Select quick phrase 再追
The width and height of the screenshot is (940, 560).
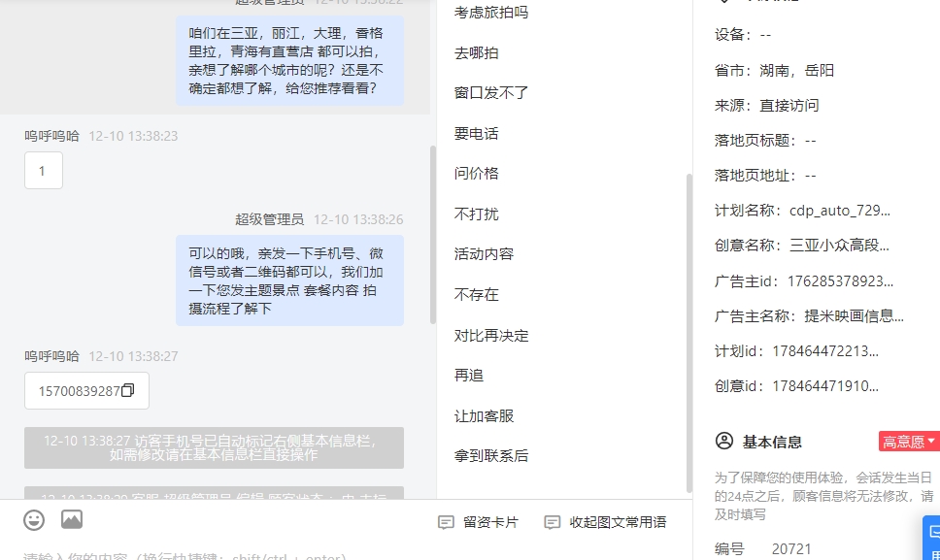point(469,376)
